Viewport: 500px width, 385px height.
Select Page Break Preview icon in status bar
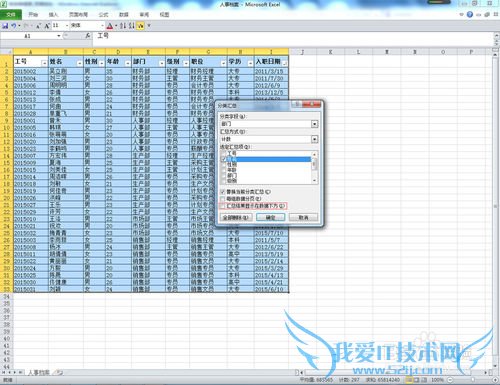(x=424, y=380)
